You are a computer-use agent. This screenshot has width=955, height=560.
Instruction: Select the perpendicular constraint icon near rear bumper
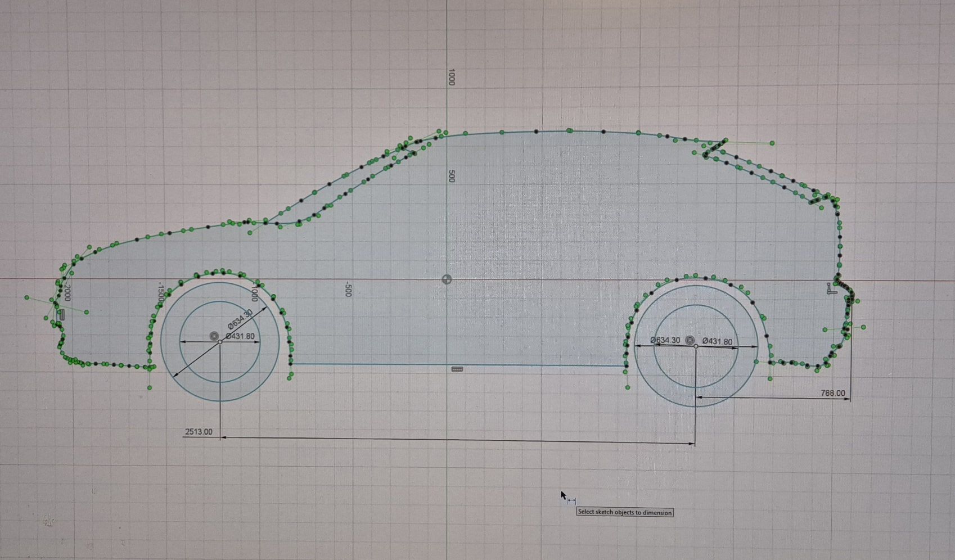coord(831,289)
